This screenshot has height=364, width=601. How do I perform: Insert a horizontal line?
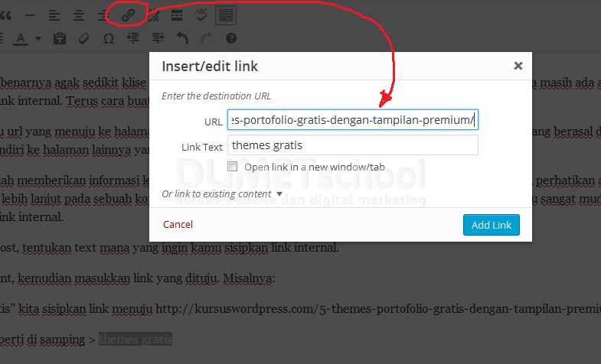(30, 15)
